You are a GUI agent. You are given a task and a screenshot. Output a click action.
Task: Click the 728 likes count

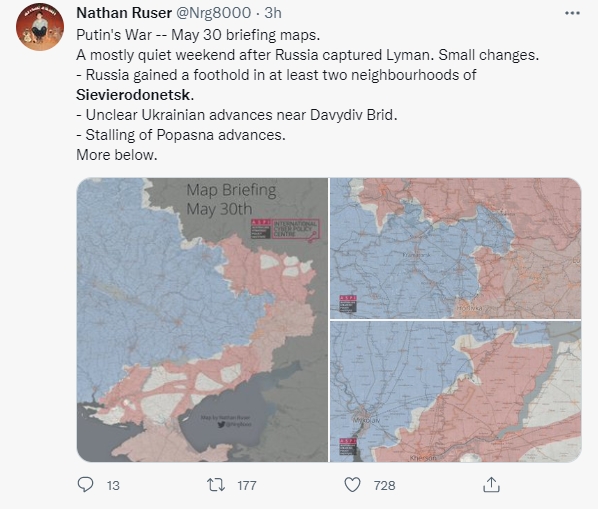[x=384, y=485]
